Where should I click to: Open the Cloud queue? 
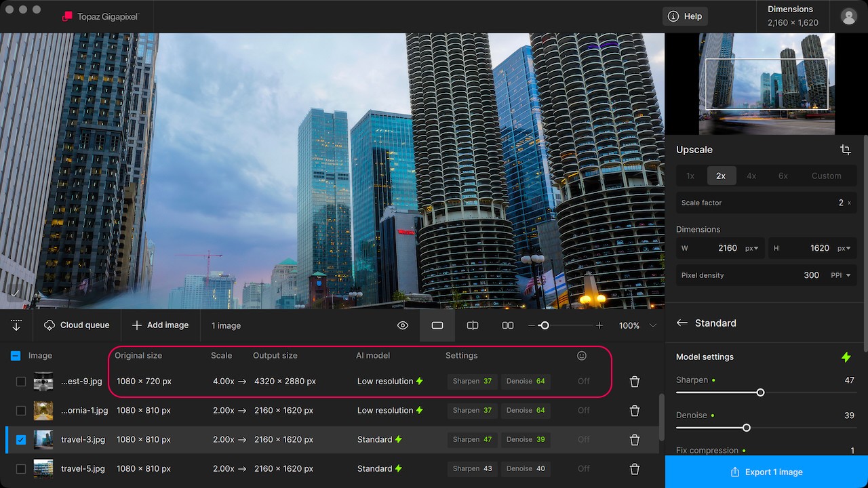click(77, 325)
